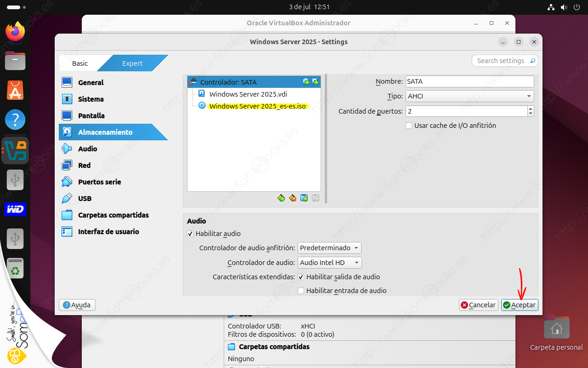Select the Sistema category in sidebar

pyautogui.click(x=90, y=99)
